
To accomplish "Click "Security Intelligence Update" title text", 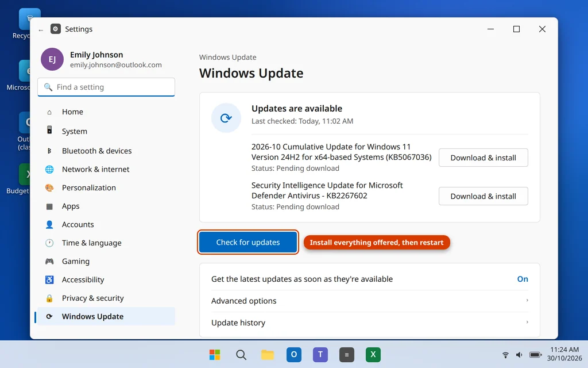I will pos(327,190).
